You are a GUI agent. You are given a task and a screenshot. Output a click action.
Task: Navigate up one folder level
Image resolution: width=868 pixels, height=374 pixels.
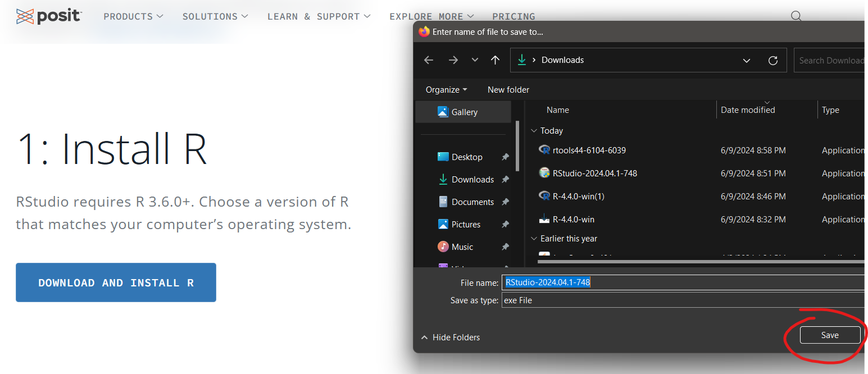pyautogui.click(x=495, y=60)
